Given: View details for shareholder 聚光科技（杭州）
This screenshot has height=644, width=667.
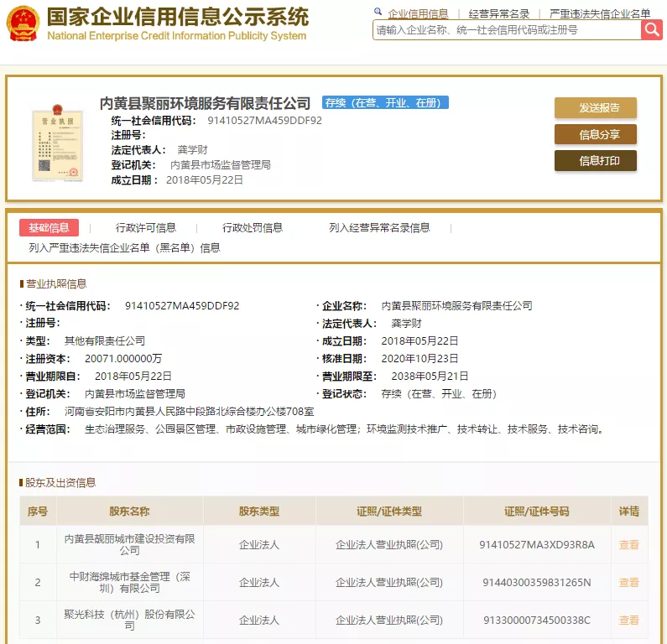Looking at the screenshot, I should coord(628,621).
